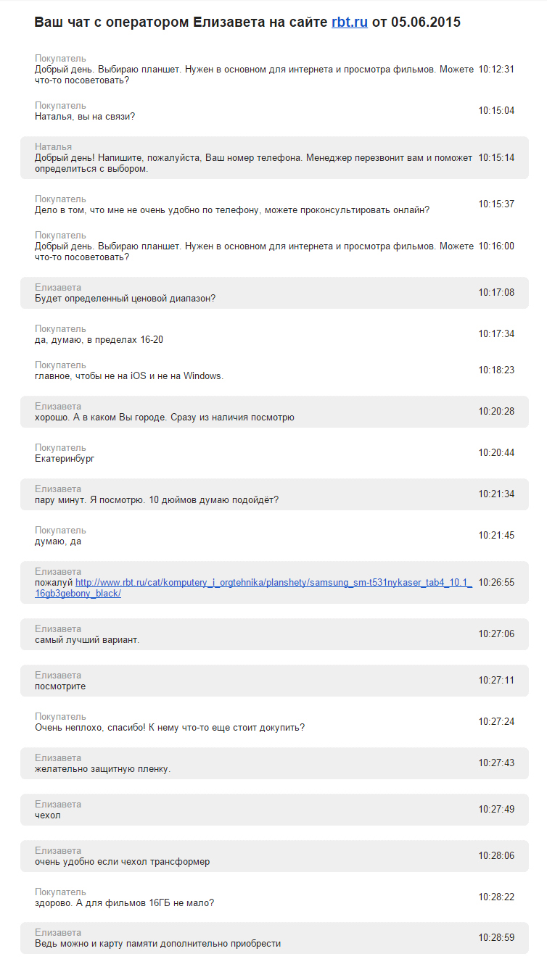The width and height of the screenshot is (547, 980).
Task: Select the buyer's reply "Екатеринбург"
Action: click(x=274, y=453)
